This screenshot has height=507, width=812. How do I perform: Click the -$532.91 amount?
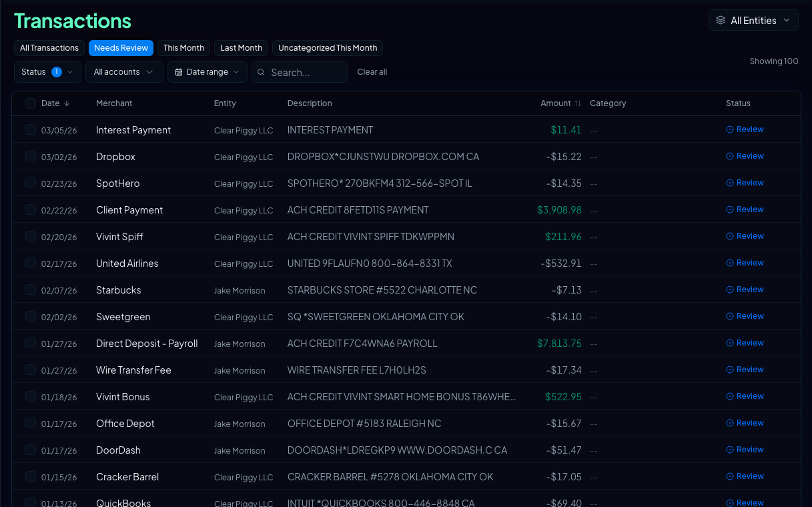tap(561, 264)
